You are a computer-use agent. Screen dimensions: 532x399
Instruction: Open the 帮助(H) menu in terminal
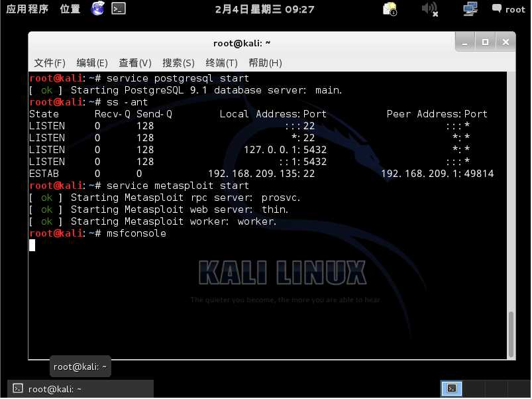tap(265, 63)
